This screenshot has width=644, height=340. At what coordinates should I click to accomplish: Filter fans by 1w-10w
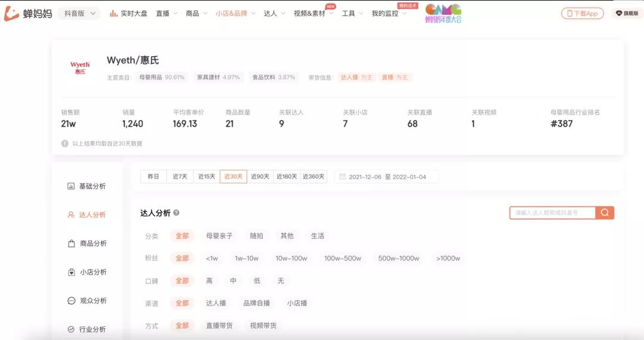[246, 258]
